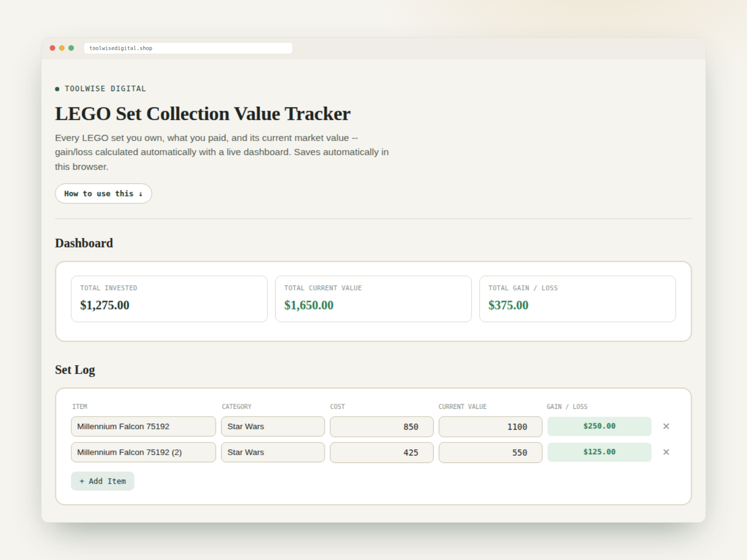Remove the Millennium Falcon 75192 (2) row
The height and width of the screenshot is (560, 747).
pyautogui.click(x=666, y=452)
